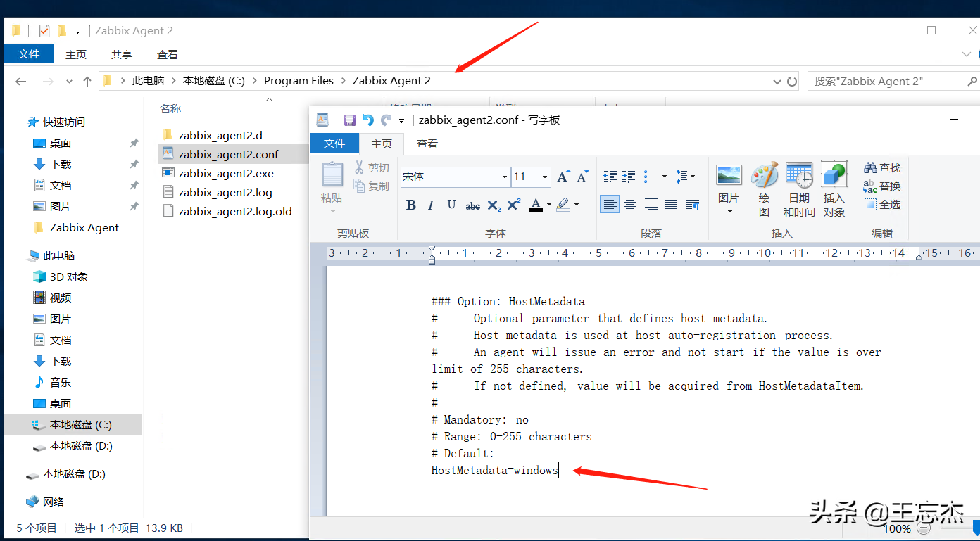Select zabbix_agent2.exe file

pos(226,173)
